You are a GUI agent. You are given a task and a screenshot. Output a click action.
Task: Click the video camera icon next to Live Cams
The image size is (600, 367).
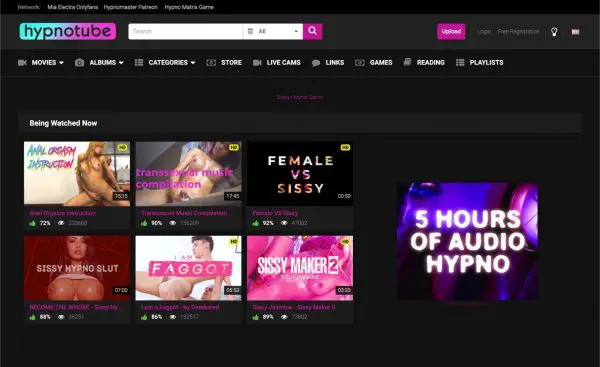[x=257, y=62]
